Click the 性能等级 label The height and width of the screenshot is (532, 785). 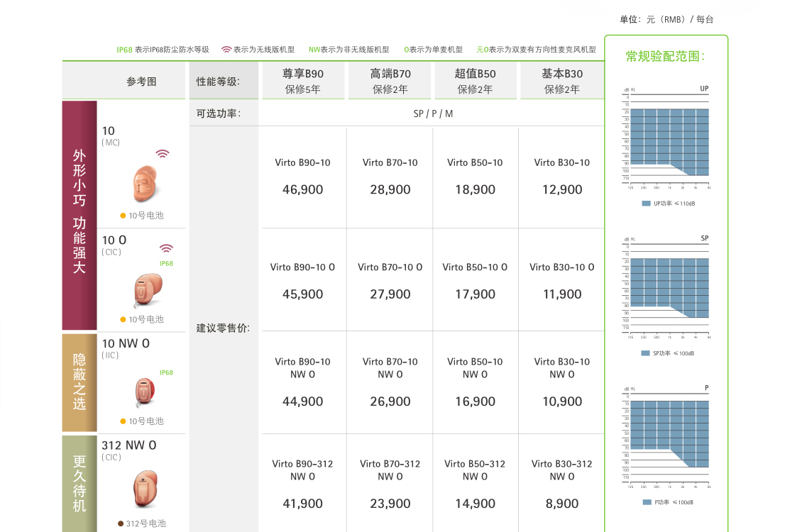pos(218,82)
